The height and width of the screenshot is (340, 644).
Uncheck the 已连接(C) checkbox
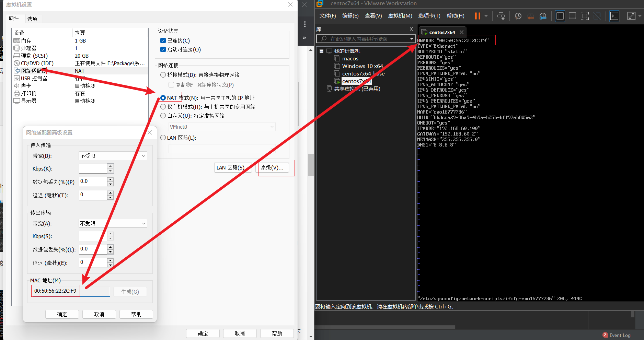163,40
